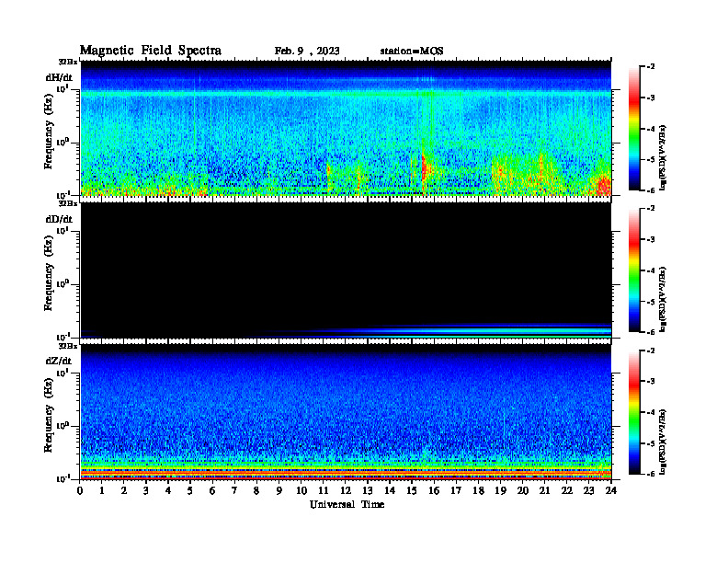Image resolution: width=728 pixels, height=563 pixels.
Task: Click hour 11 on the Universal Time axis
Action: pos(324,491)
